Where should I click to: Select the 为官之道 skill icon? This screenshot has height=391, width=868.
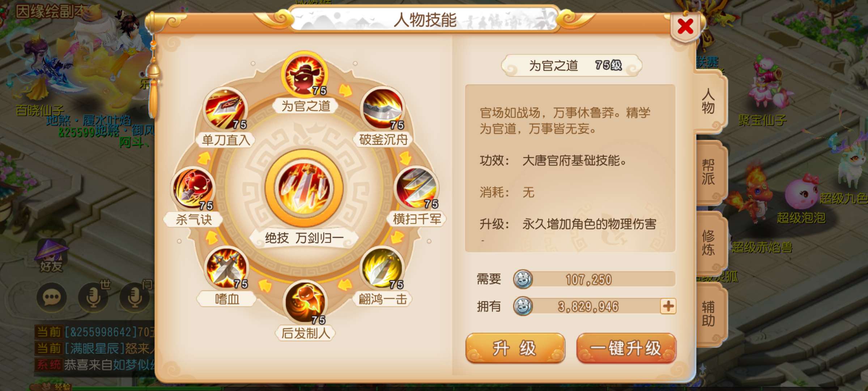(x=305, y=74)
